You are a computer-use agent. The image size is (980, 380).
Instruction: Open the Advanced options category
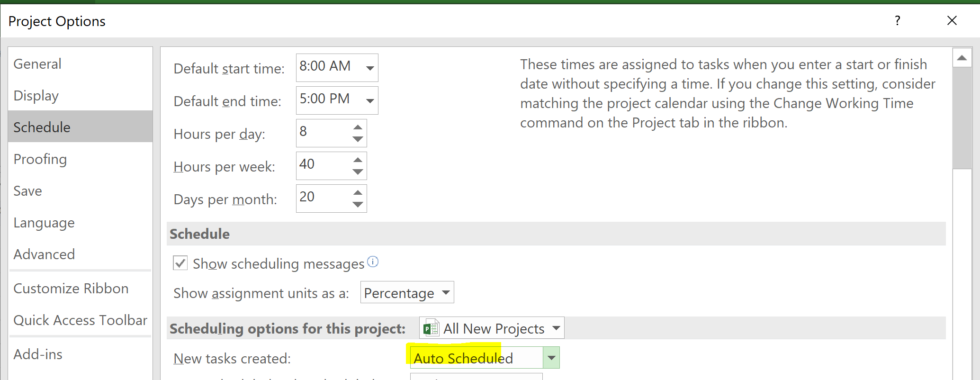[44, 254]
